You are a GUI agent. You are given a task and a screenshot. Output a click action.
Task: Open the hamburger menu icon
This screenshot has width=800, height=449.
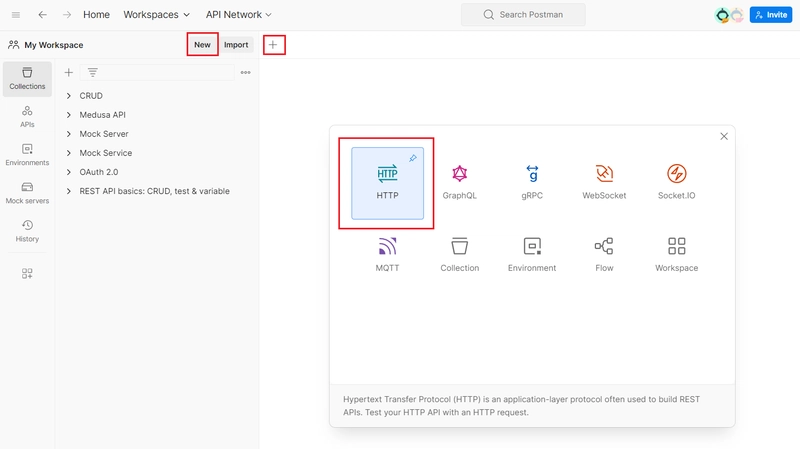[x=16, y=15]
